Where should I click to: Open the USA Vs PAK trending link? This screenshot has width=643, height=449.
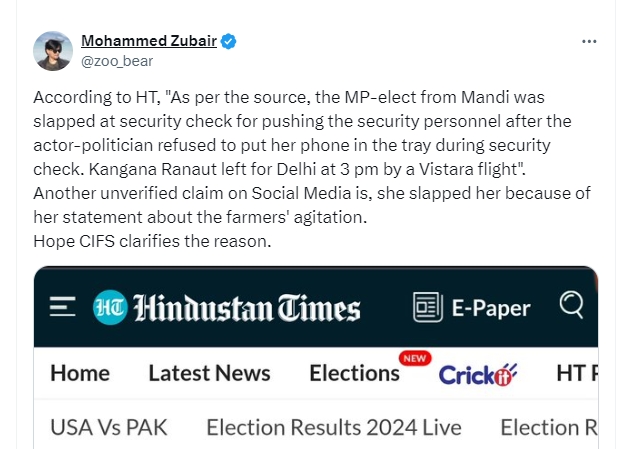coord(109,428)
